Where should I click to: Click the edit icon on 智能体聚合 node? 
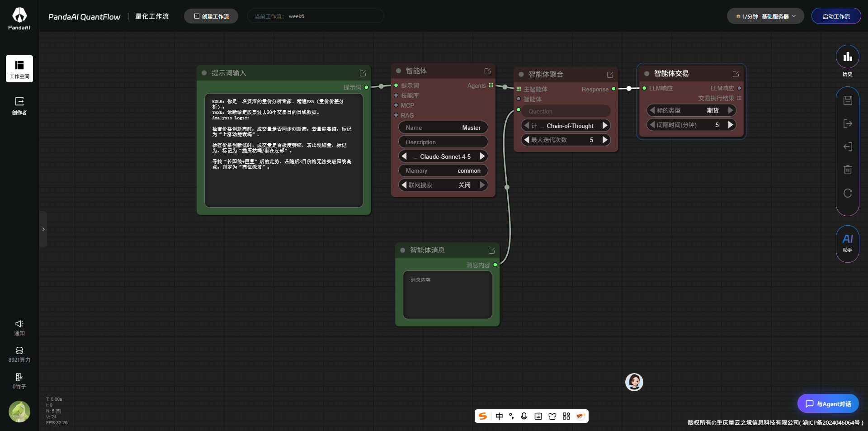tap(610, 75)
